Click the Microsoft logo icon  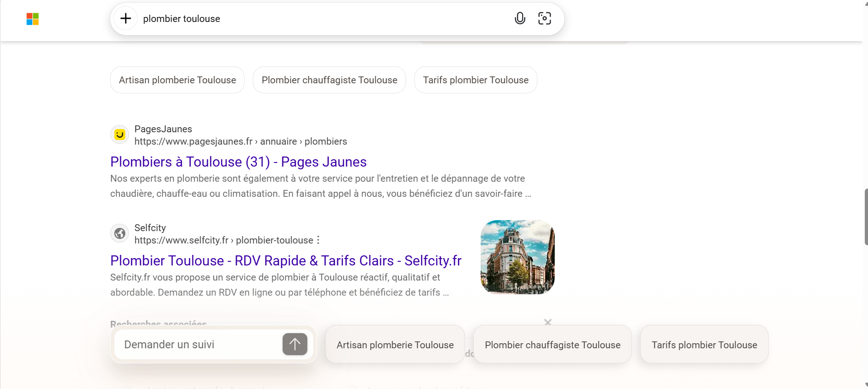32,19
